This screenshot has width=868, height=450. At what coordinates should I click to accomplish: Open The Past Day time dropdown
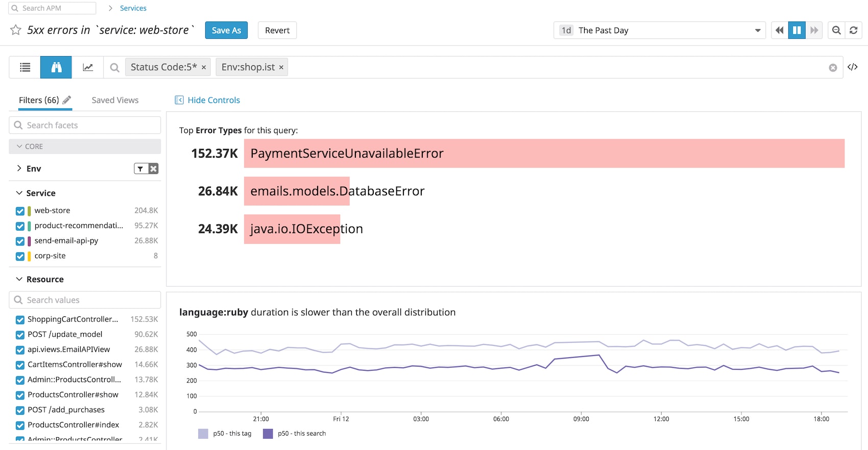click(x=659, y=30)
